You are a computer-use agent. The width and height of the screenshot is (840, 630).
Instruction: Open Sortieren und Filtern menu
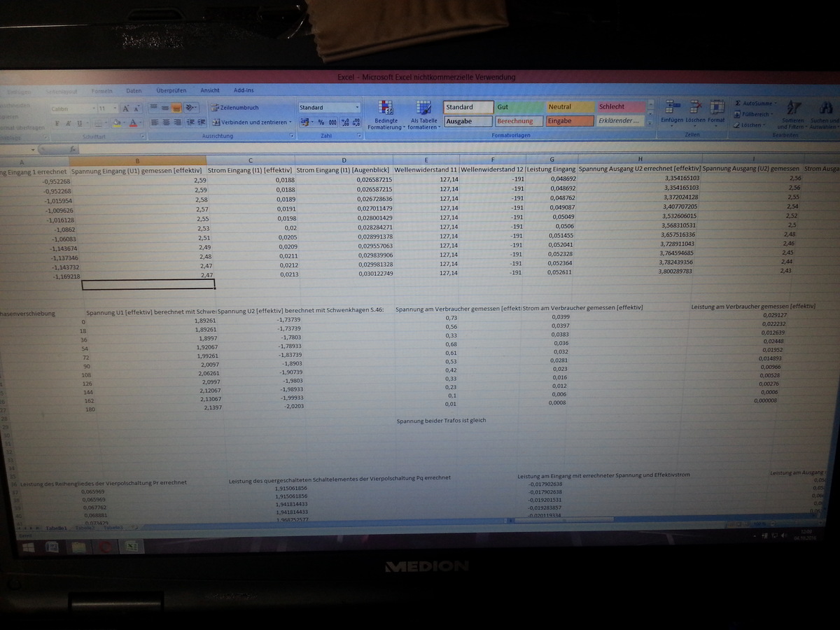pos(792,115)
